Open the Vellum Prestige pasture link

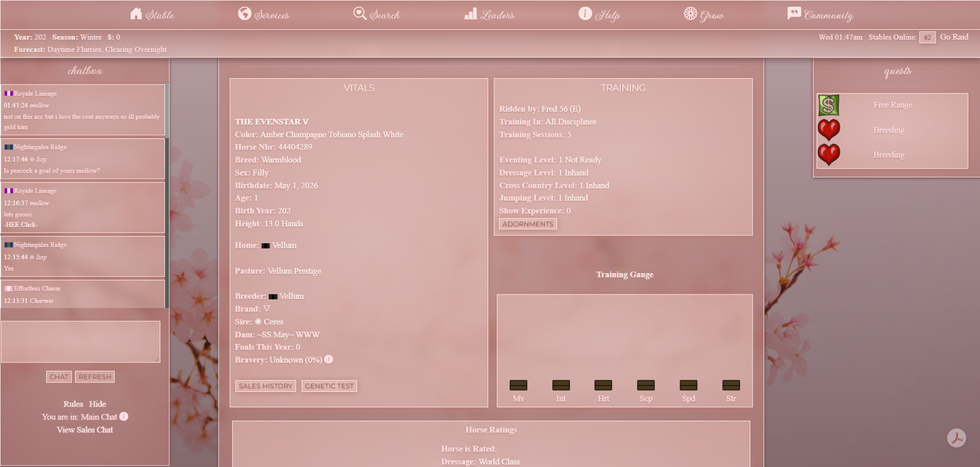pos(294,271)
